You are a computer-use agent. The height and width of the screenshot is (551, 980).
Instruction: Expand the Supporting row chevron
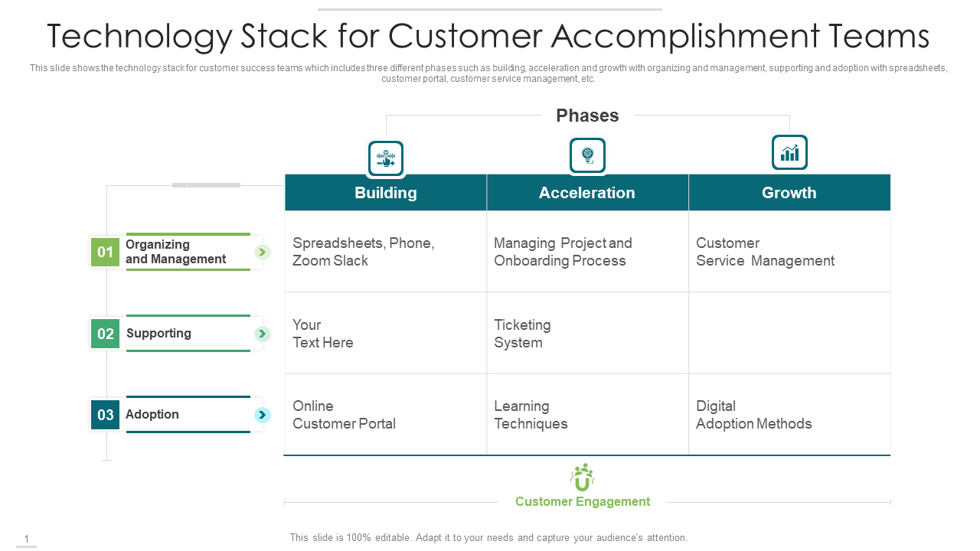(263, 334)
